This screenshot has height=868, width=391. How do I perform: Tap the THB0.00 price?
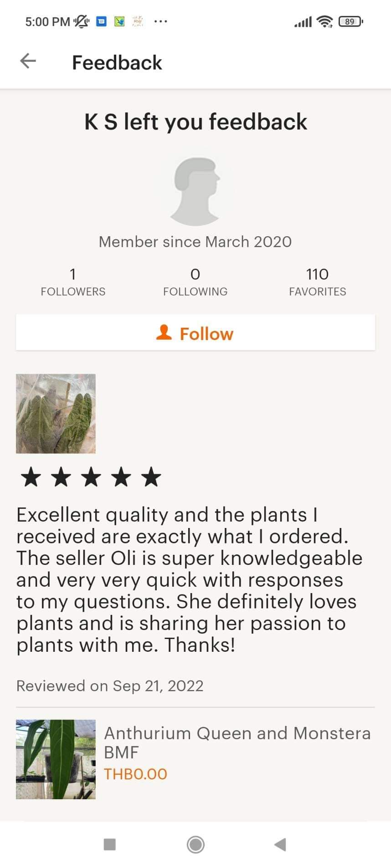tap(135, 774)
